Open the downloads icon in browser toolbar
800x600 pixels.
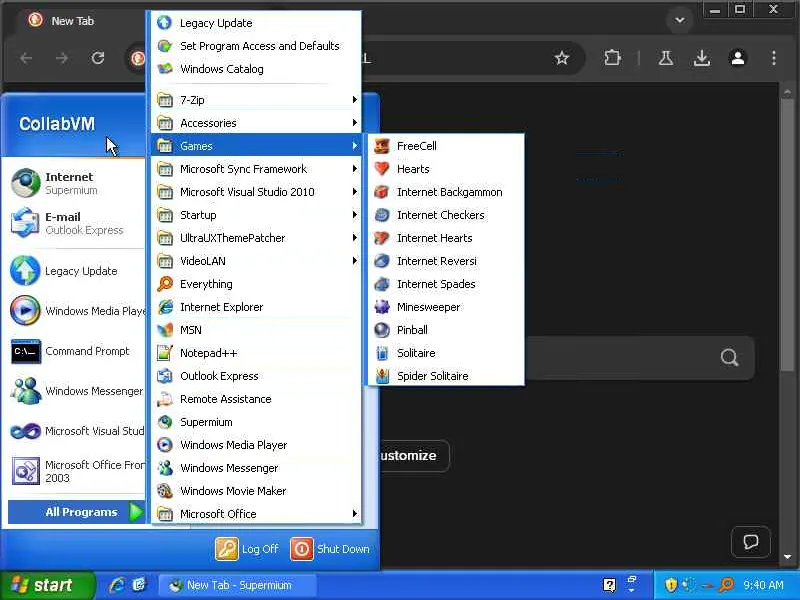[x=702, y=58]
